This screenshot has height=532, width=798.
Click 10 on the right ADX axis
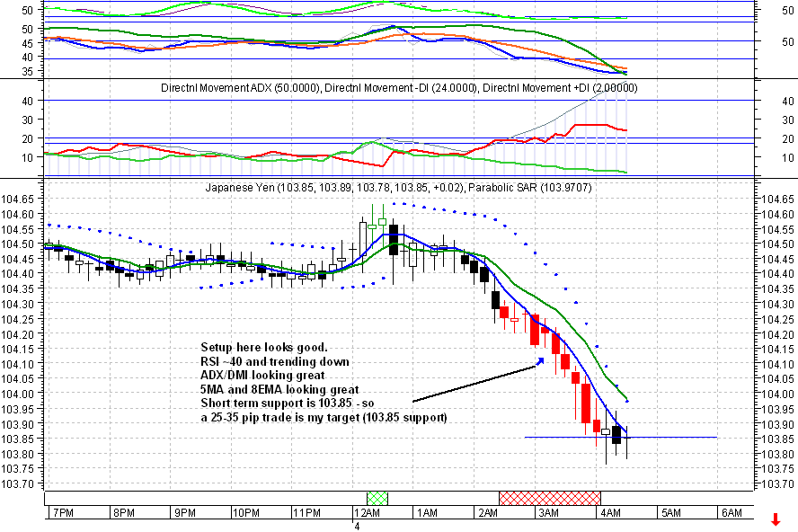point(788,157)
